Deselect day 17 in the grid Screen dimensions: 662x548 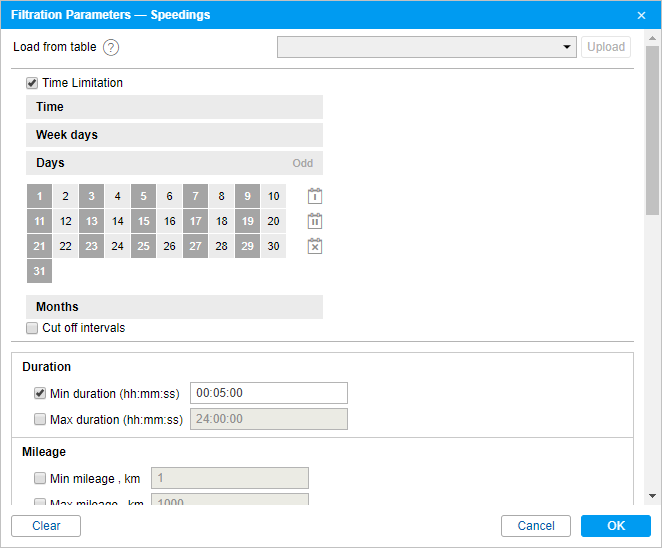tap(195, 221)
